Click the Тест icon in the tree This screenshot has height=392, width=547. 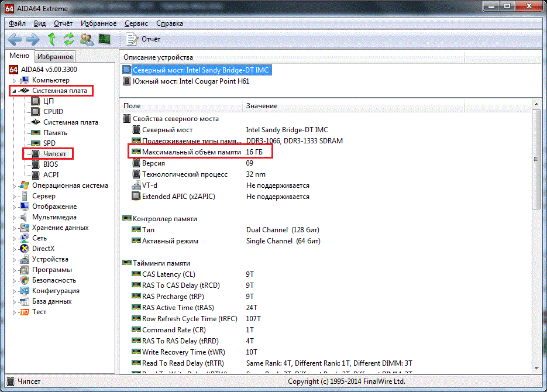(25, 312)
